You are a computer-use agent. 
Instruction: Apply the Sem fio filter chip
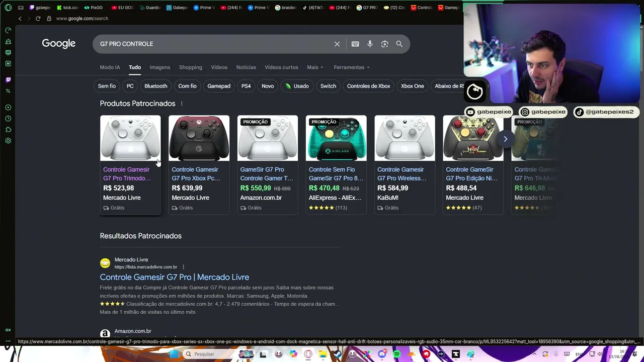click(107, 86)
